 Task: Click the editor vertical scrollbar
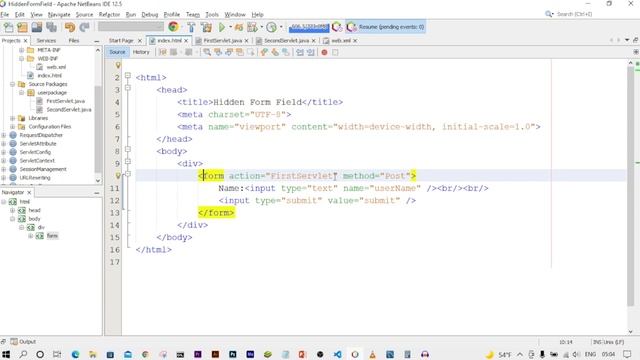pyautogui.click(x=631, y=186)
